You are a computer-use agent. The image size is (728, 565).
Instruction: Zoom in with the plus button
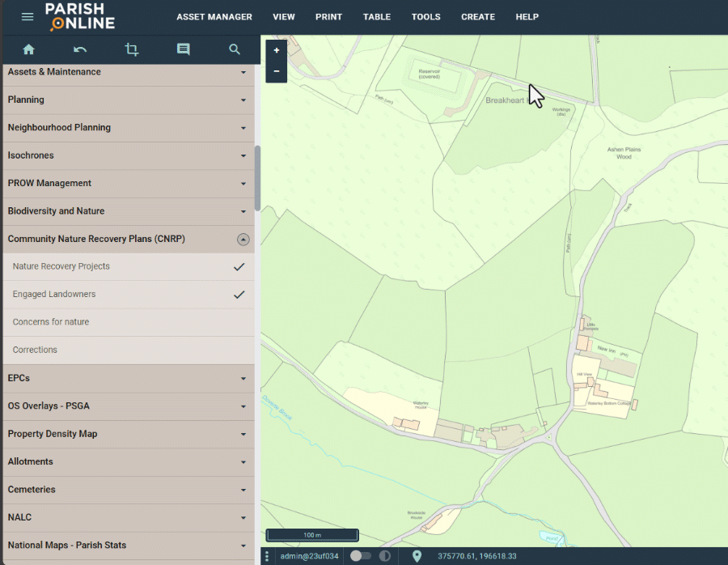point(277,50)
